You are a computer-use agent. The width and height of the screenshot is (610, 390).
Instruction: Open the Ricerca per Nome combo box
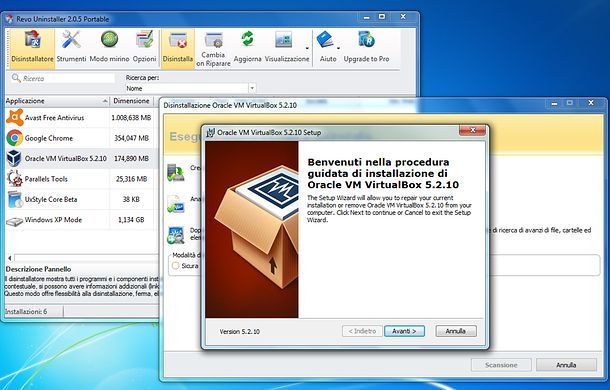[x=190, y=88]
